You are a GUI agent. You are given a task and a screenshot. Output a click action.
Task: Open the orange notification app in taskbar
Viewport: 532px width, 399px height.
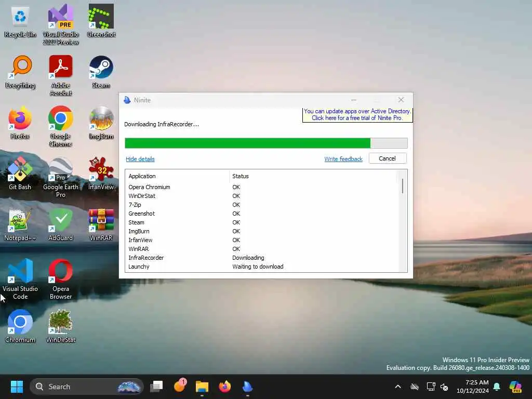click(180, 386)
